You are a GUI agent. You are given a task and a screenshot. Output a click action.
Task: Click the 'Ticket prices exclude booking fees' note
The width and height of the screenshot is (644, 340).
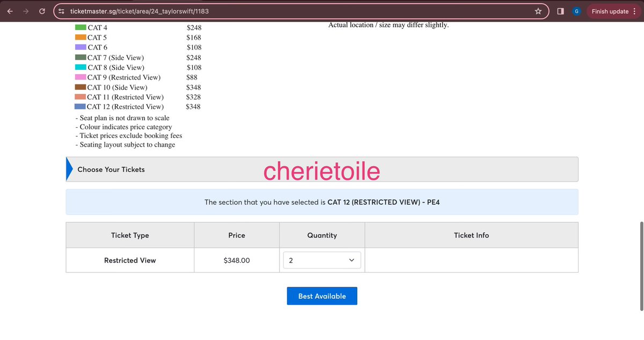click(x=129, y=135)
